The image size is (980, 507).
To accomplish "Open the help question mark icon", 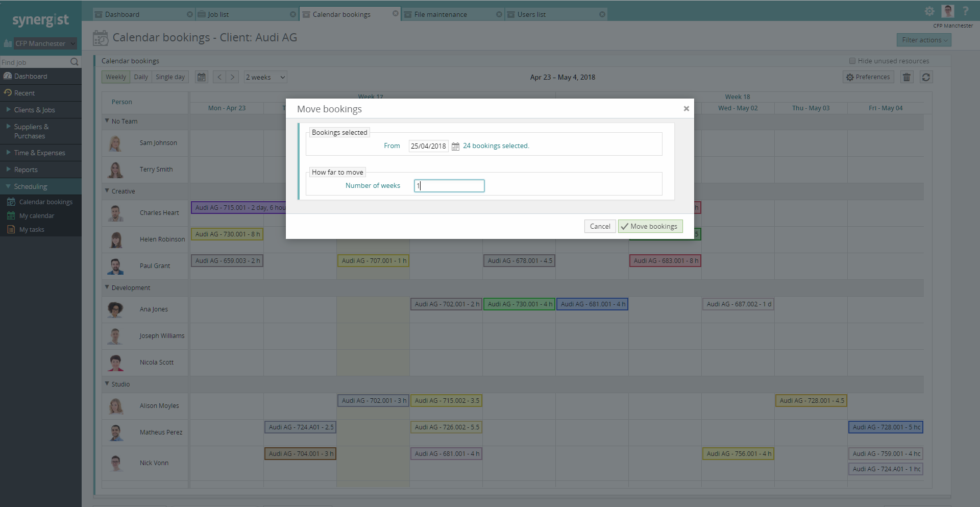I will pos(965,11).
